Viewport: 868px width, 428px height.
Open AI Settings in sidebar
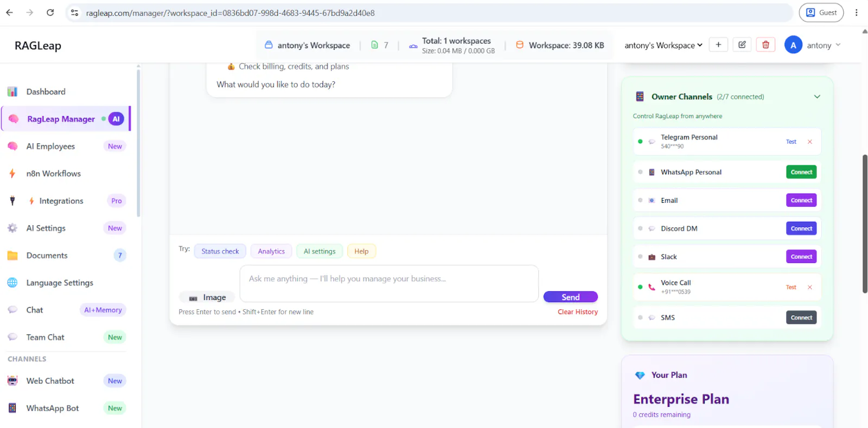pos(65,228)
